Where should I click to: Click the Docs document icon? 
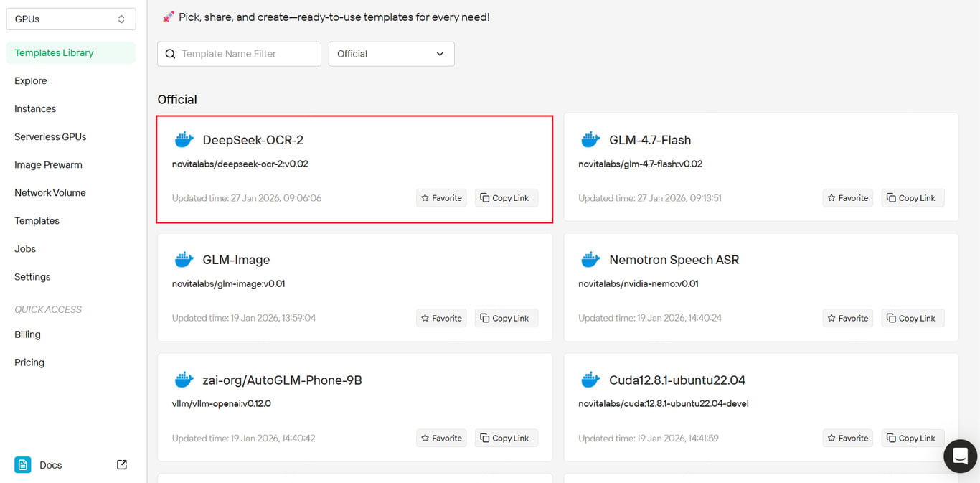(x=23, y=464)
